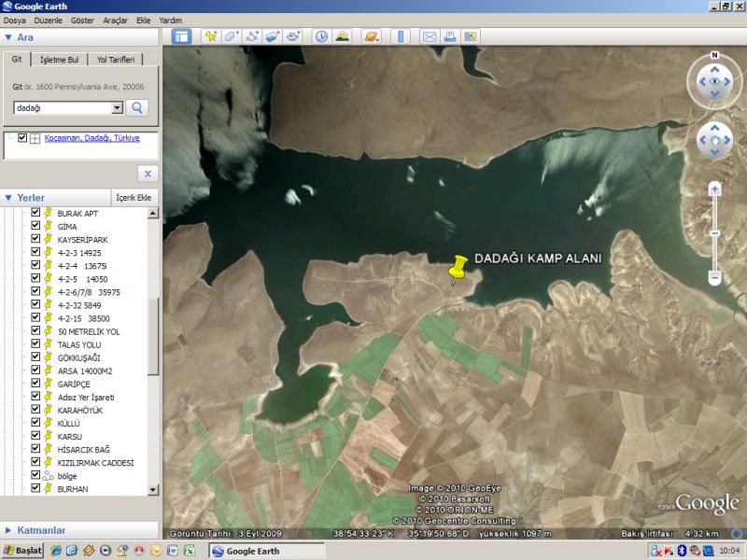This screenshot has height=560, width=747.
Task: Uncheck the GİMA placemark checkbox
Action: pos(35,225)
